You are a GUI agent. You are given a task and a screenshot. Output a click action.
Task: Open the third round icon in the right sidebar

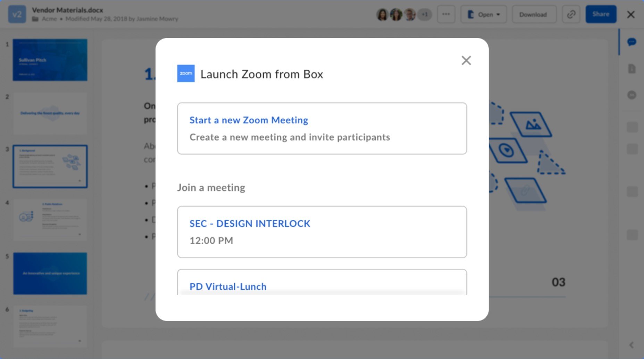632,95
